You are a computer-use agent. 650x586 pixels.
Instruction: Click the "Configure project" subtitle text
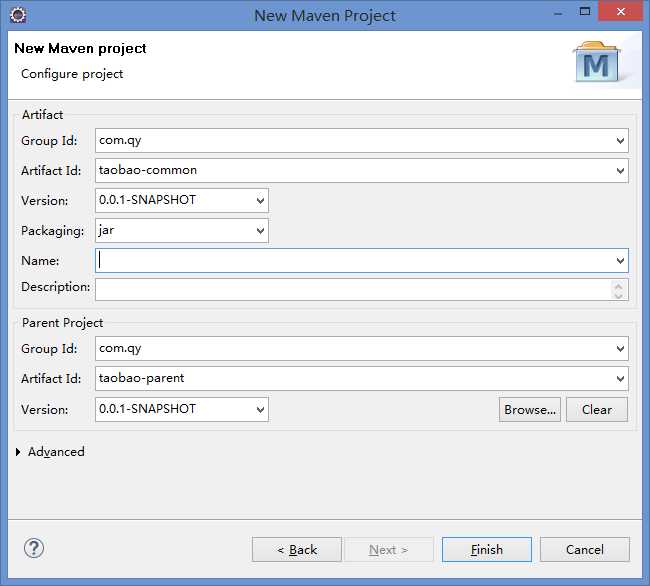[72, 74]
